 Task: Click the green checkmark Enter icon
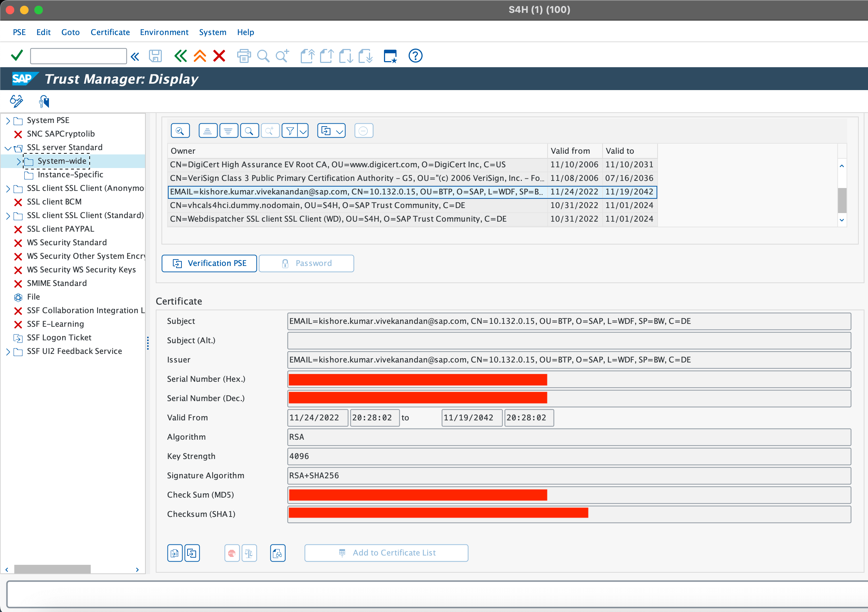[x=17, y=56]
